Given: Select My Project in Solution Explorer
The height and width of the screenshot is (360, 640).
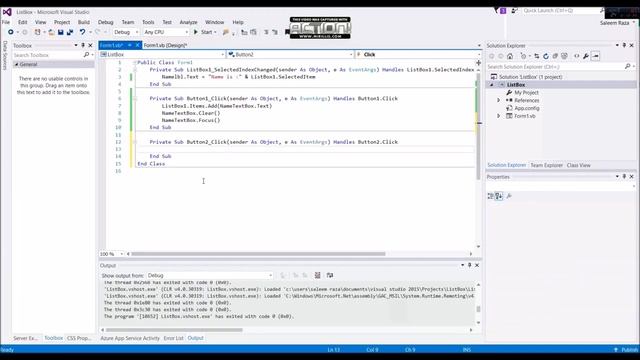Looking at the screenshot, I should (526, 93).
